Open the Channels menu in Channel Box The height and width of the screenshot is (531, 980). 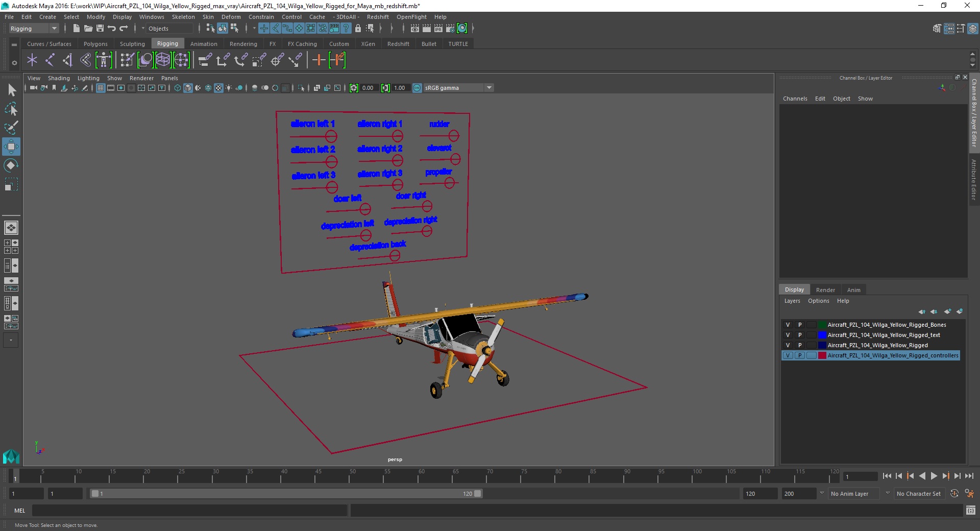(795, 99)
